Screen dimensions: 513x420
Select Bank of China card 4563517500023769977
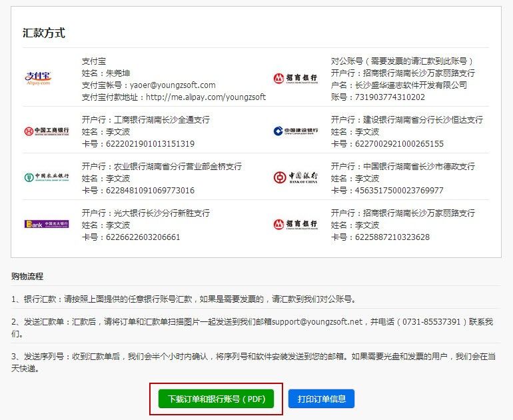(399, 190)
